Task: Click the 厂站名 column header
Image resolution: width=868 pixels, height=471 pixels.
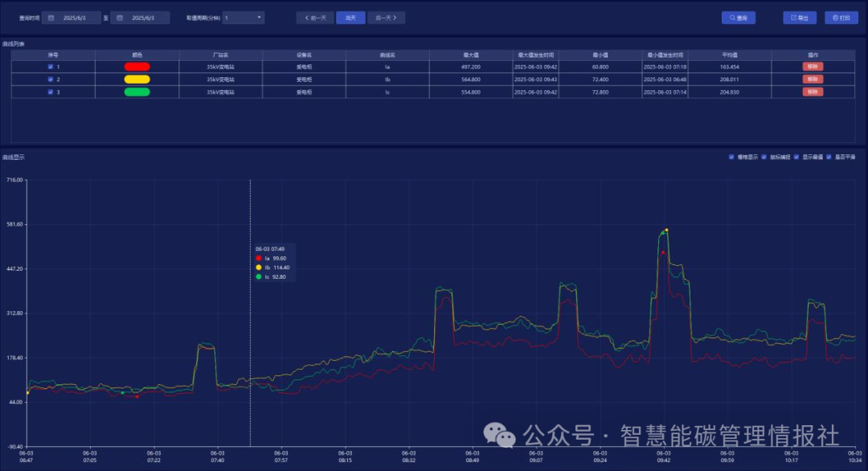Action: point(220,55)
